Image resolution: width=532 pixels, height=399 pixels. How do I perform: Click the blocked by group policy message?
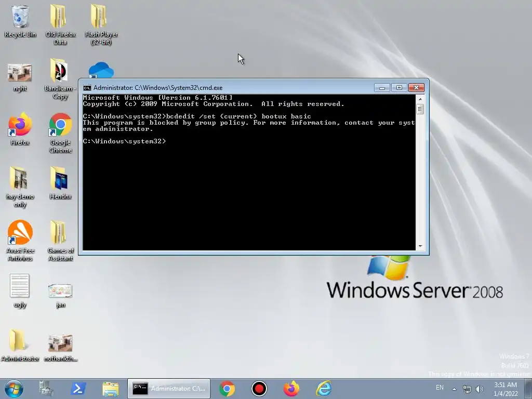pos(249,126)
